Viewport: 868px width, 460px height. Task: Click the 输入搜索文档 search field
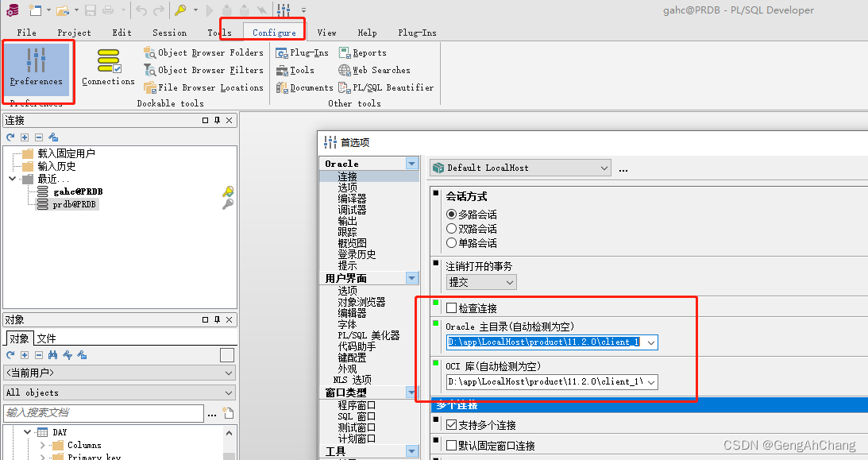tap(103, 413)
